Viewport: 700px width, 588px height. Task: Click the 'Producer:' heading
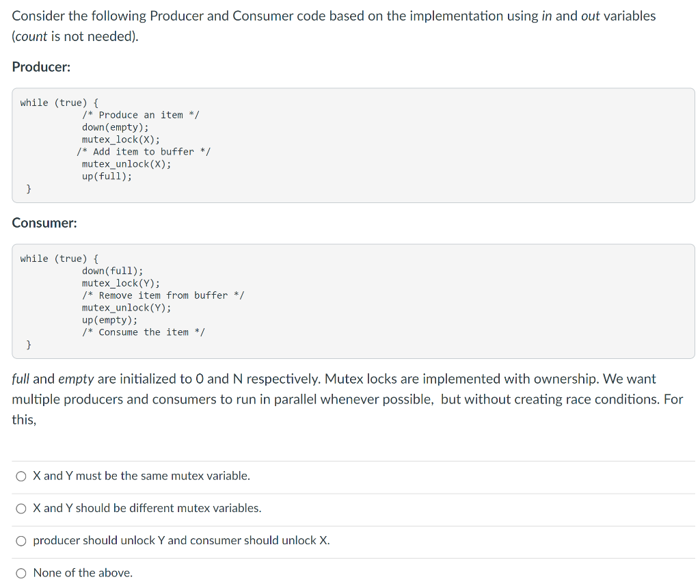coord(41,67)
